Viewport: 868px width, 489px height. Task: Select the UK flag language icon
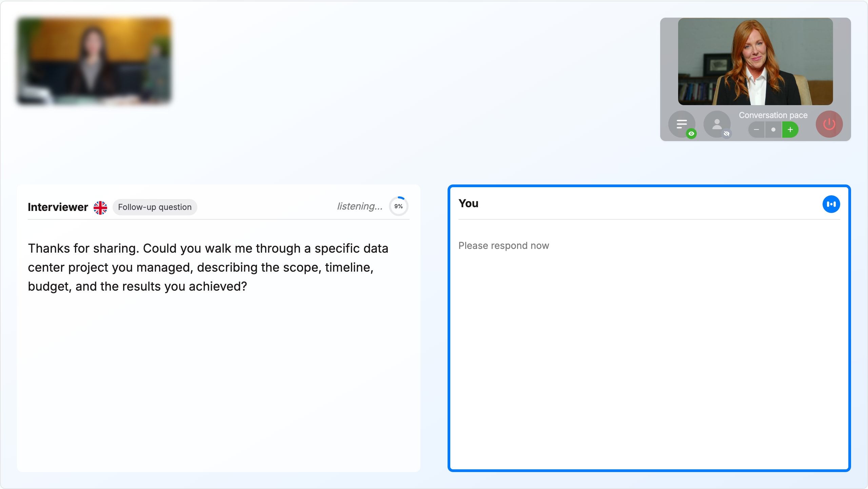[x=100, y=208]
